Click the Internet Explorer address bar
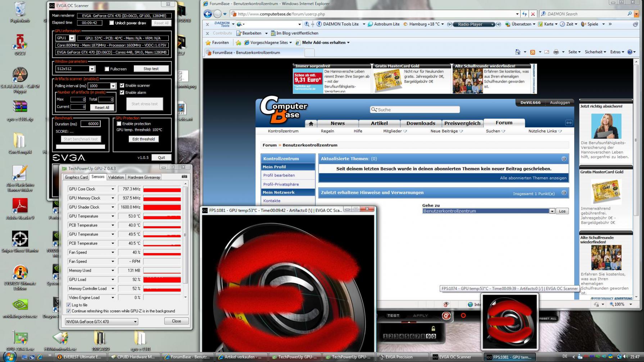Screen dimensions: 644x362 click(x=373, y=14)
